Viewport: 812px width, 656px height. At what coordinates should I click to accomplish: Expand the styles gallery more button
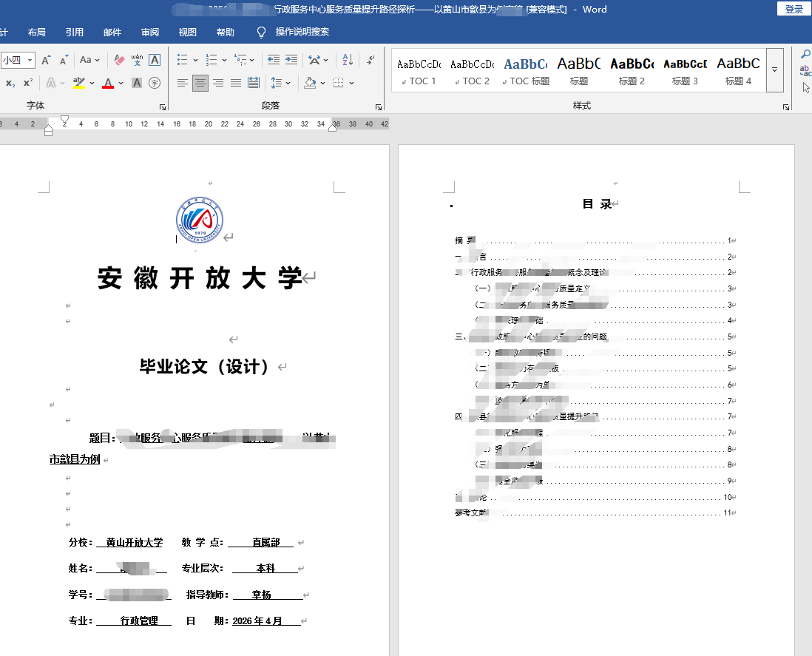tap(775, 70)
